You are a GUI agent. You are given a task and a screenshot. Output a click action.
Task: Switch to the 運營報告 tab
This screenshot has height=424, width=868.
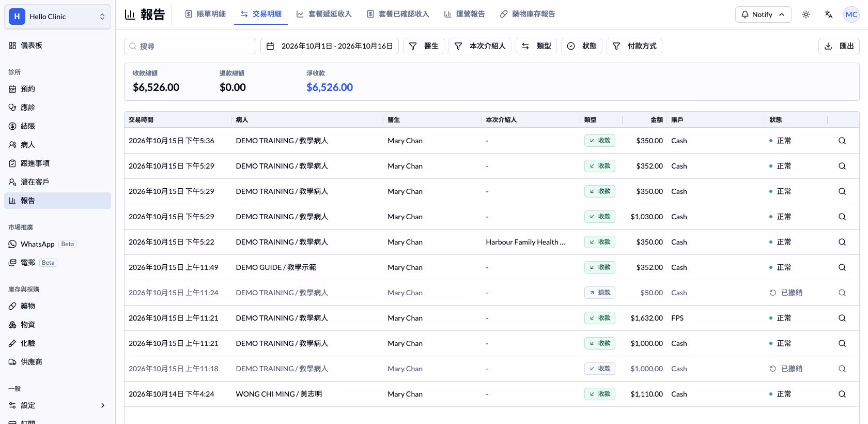pos(464,14)
